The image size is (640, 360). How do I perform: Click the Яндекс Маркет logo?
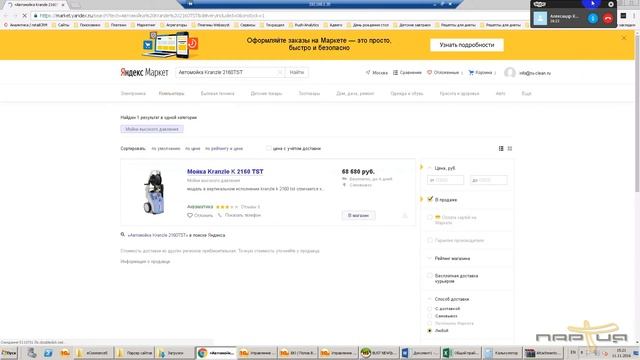pyautogui.click(x=144, y=72)
